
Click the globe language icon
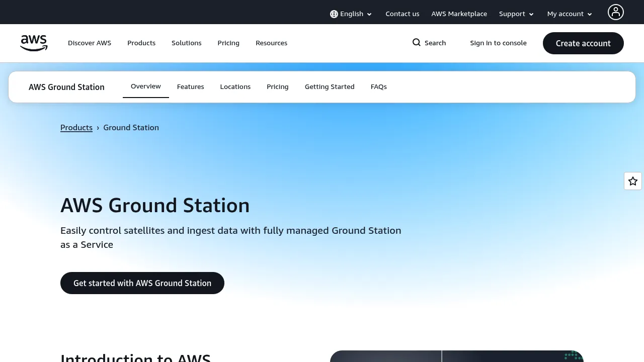334,14
